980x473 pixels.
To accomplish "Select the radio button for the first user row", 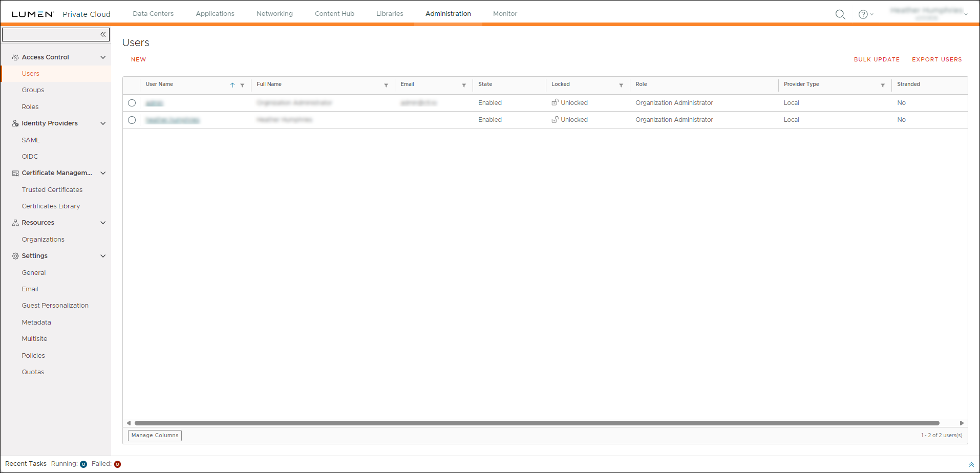I will tap(132, 103).
